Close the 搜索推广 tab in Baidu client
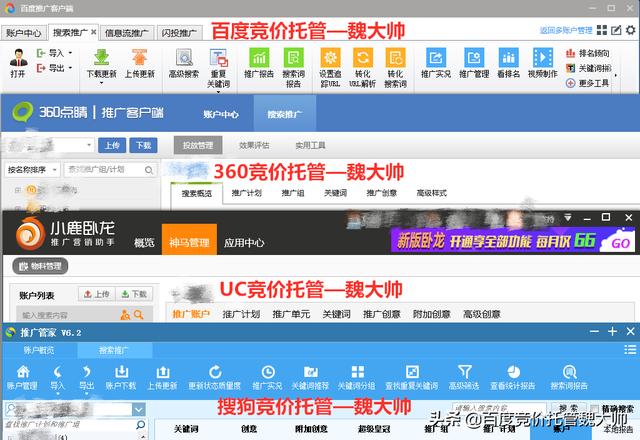Screen dimensions: 640x440 (93, 32)
